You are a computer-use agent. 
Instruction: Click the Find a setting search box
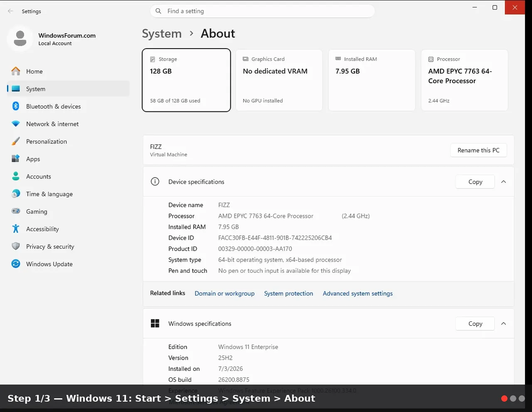click(x=262, y=11)
